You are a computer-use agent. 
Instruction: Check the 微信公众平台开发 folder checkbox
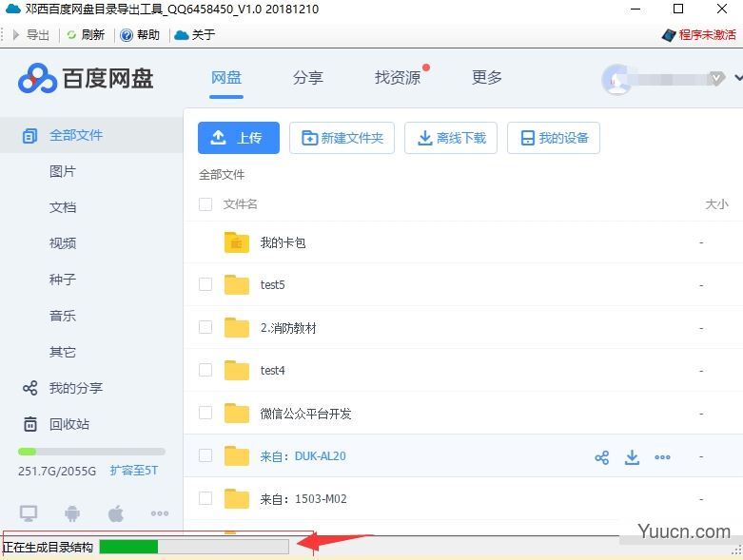pos(205,413)
